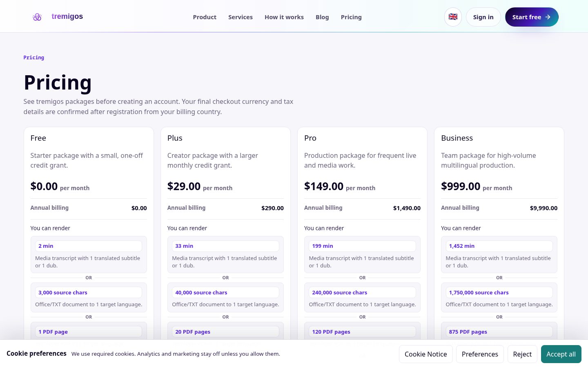Select the Free plan title
Image resolution: width=588 pixels, height=368 pixels.
click(x=38, y=138)
